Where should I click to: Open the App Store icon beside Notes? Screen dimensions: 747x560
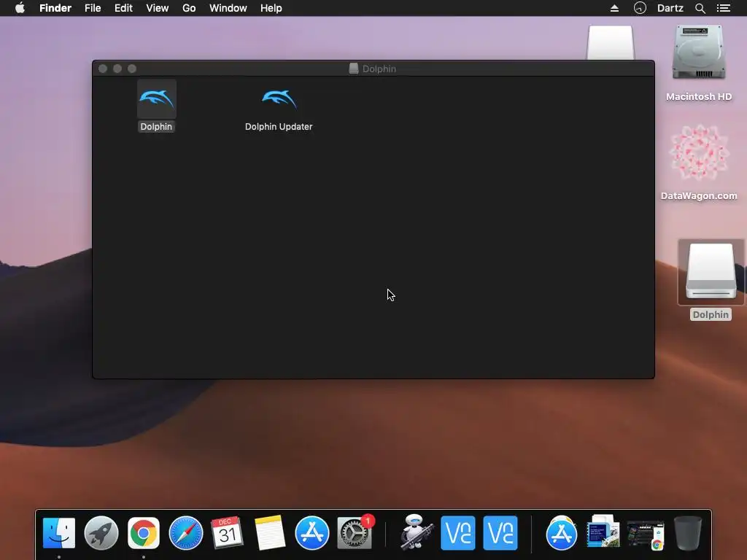312,533
